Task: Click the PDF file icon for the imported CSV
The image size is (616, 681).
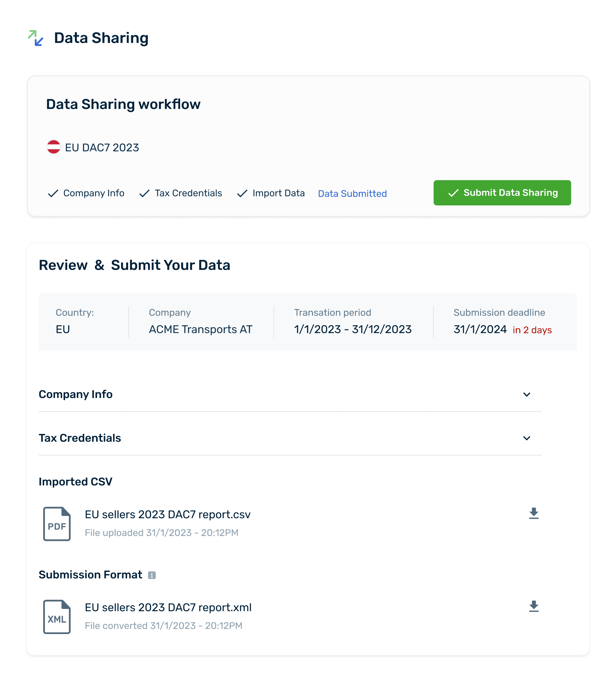Action: point(57,524)
